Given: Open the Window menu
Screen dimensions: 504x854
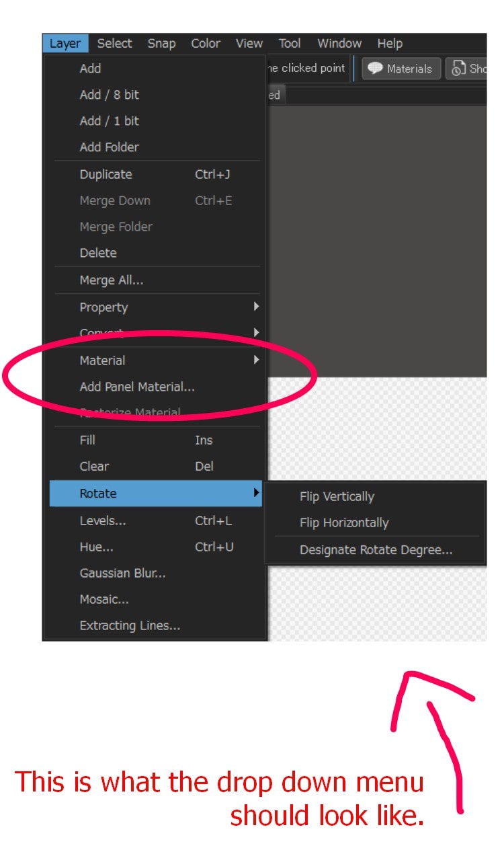Looking at the screenshot, I should [x=339, y=44].
